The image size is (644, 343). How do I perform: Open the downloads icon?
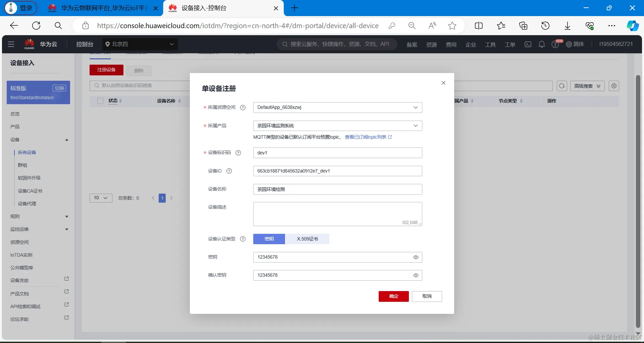pyautogui.click(x=568, y=26)
